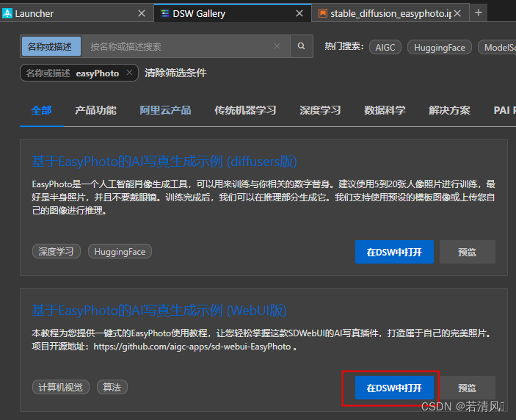Switch to the 数据科学 category tab

click(x=385, y=110)
